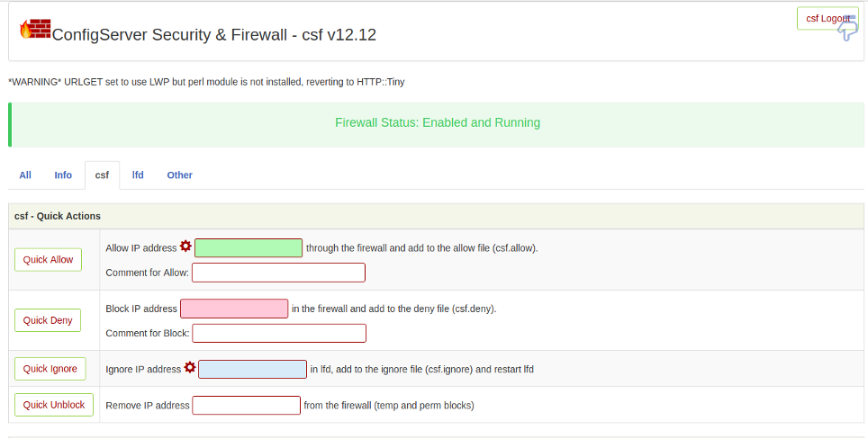The height and width of the screenshot is (439, 868).
Task: Focus the Comment for Allow field
Action: pyautogui.click(x=278, y=273)
